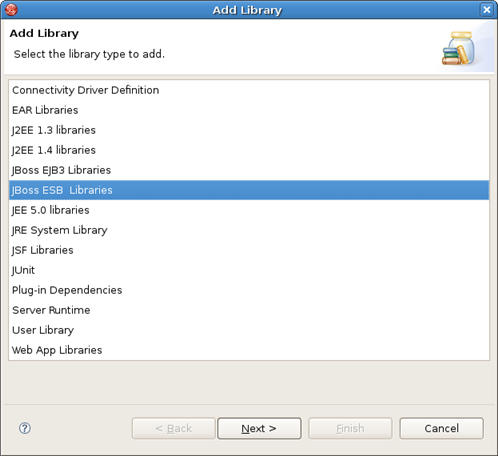Viewport: 498px width, 456px height.
Task: Click the Eclipse app icon in title bar
Action: [11, 10]
